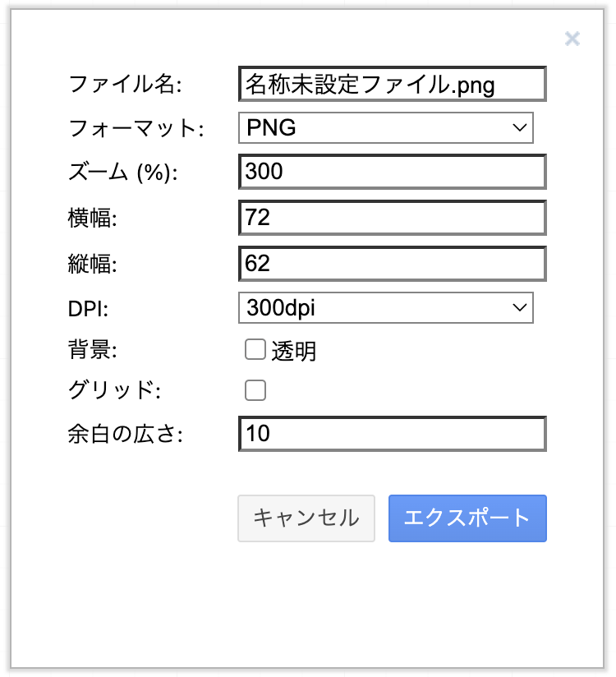This screenshot has width=616, height=677.
Task: Enable the 透明 transparent background checkbox
Action: pyautogui.click(x=255, y=351)
